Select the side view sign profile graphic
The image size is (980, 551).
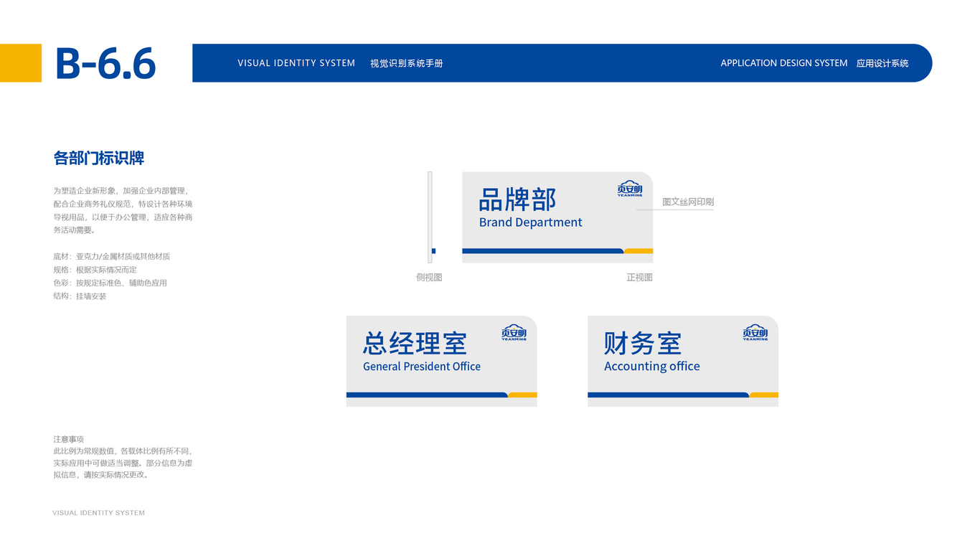point(431,217)
